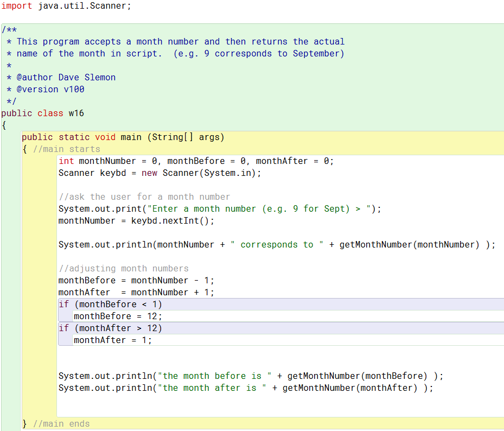Click the println 'the month after is' line

click(246, 388)
